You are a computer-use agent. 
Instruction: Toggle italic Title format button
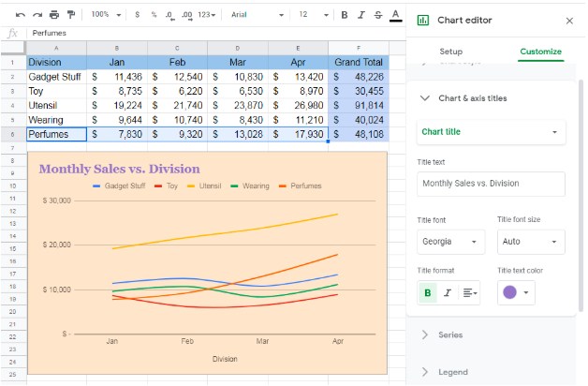448,293
